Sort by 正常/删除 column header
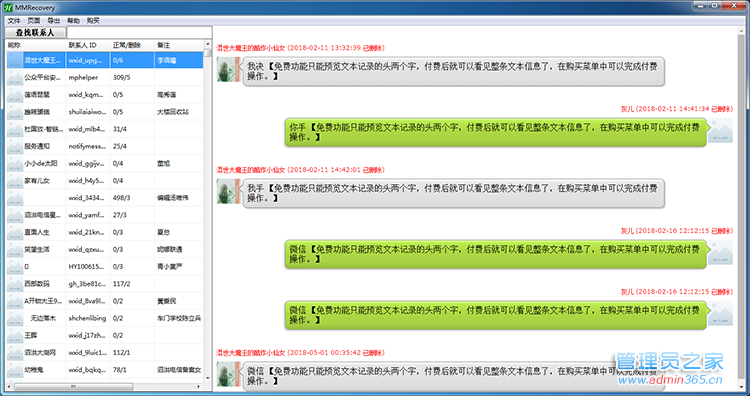The width and height of the screenshot is (750, 396). point(132,45)
